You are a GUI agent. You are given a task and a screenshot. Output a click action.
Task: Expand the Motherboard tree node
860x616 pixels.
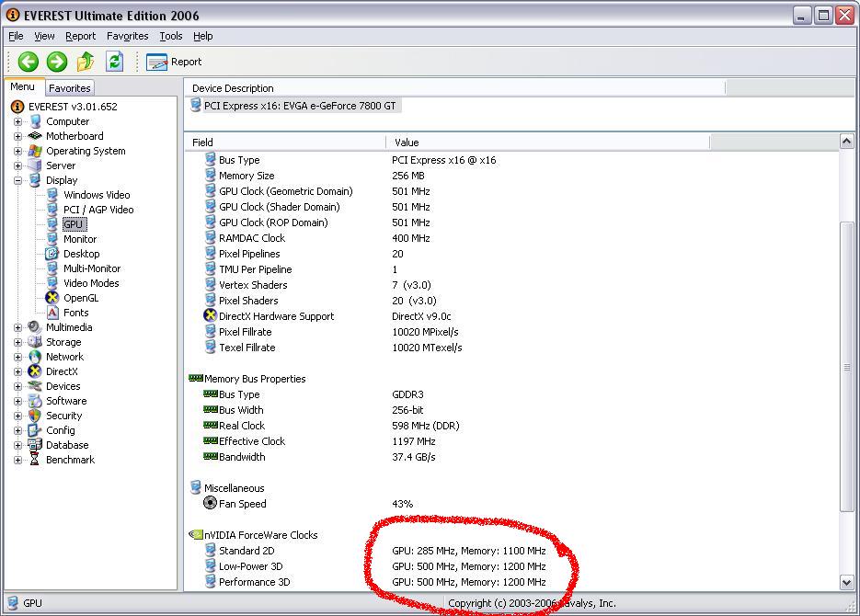(x=17, y=136)
